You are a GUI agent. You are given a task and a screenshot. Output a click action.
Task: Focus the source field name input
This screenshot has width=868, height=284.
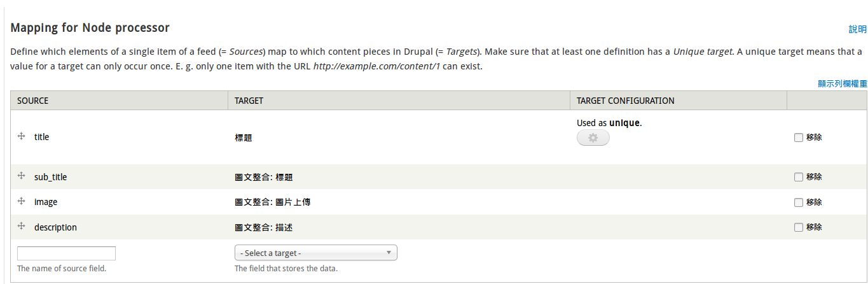[66, 253]
